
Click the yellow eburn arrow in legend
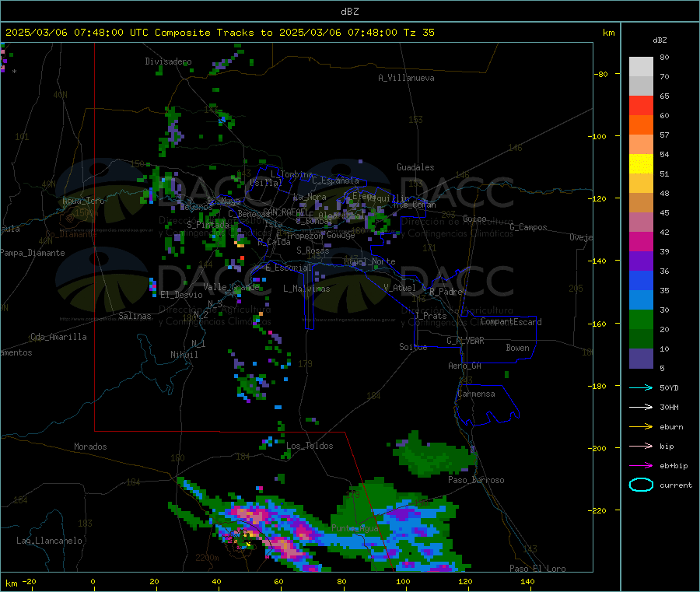point(641,426)
